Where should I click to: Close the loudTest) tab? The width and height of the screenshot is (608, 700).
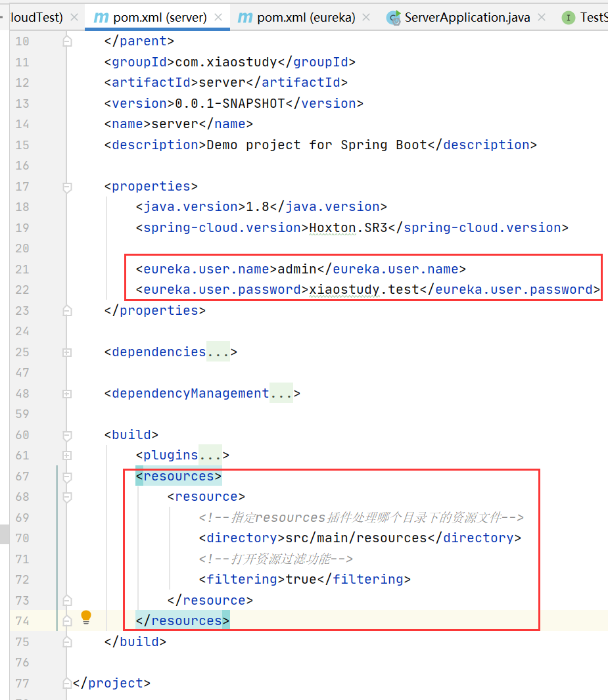74,17
